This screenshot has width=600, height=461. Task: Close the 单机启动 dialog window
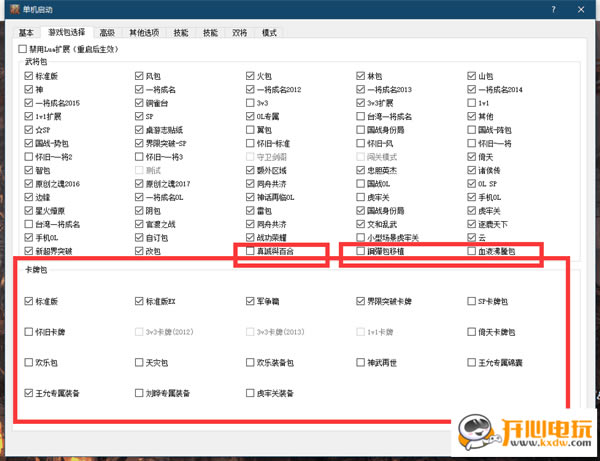(x=584, y=9)
